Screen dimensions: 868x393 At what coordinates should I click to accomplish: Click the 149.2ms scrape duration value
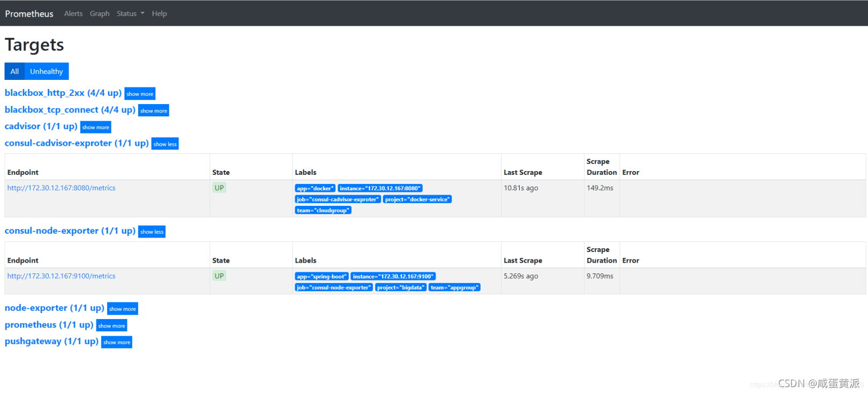600,188
